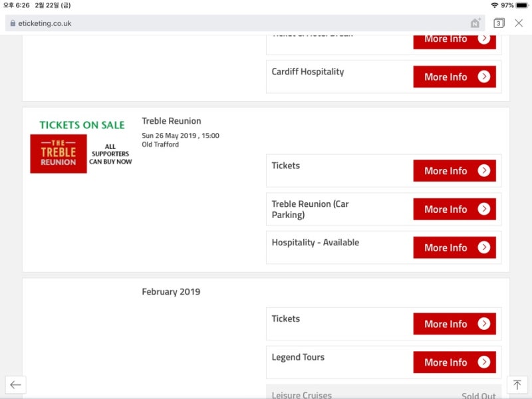Screen dimensions: 532x399
Task: Tap the Wi-Fi indicator in status bar
Action: click(494, 5)
